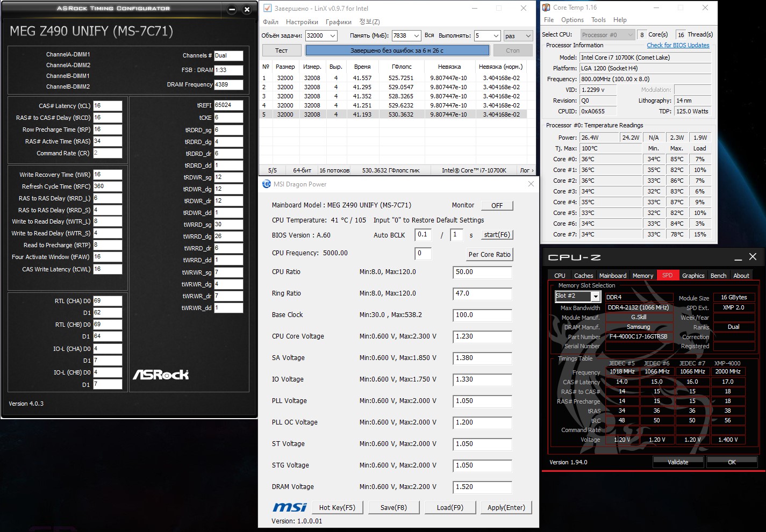Click the IO Voltage input field
The height and width of the screenshot is (532, 766).
pyautogui.click(x=482, y=380)
